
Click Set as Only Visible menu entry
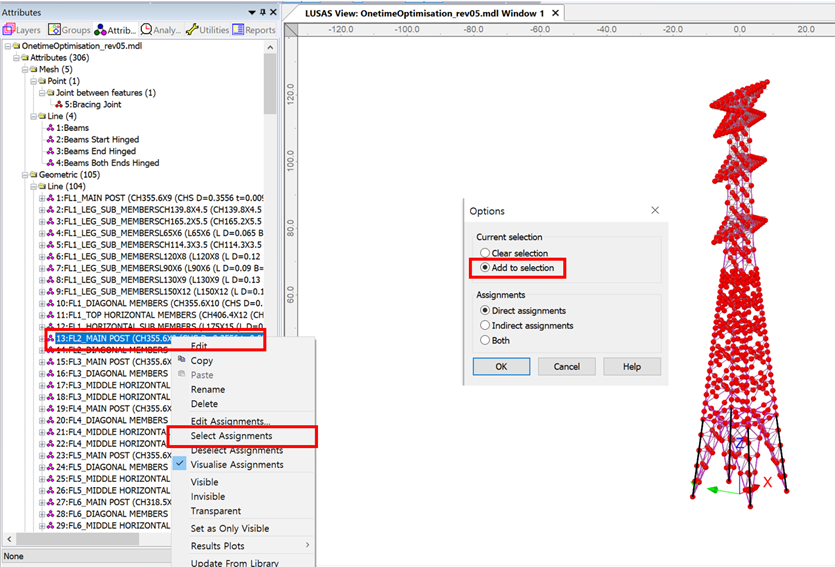coord(229,528)
